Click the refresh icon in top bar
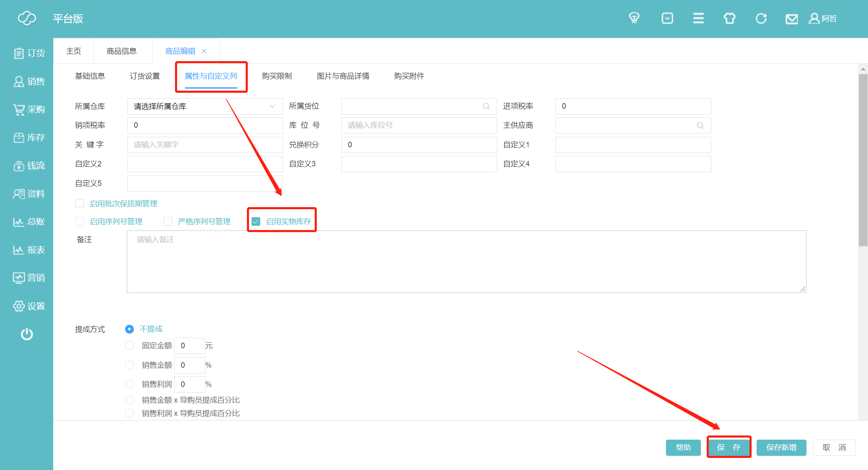Image resolution: width=868 pixels, height=470 pixels. pyautogui.click(x=761, y=18)
